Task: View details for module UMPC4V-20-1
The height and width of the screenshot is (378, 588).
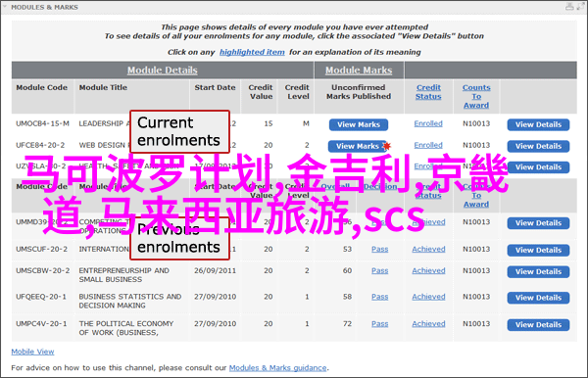Action: click(x=538, y=325)
